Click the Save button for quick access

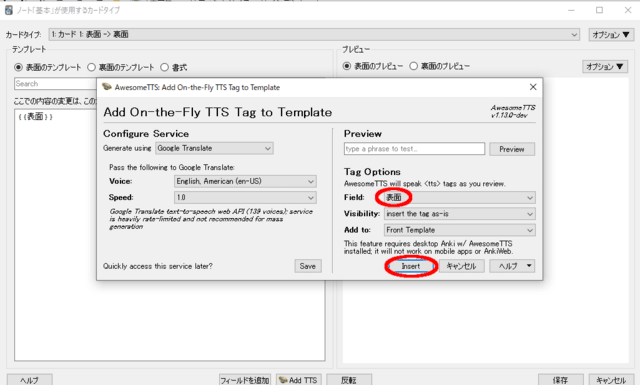(308, 266)
